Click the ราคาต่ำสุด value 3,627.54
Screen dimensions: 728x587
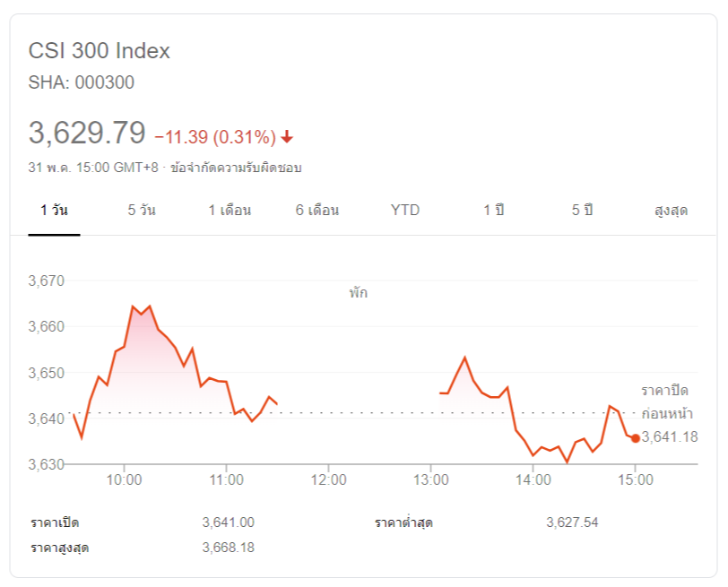click(x=572, y=522)
